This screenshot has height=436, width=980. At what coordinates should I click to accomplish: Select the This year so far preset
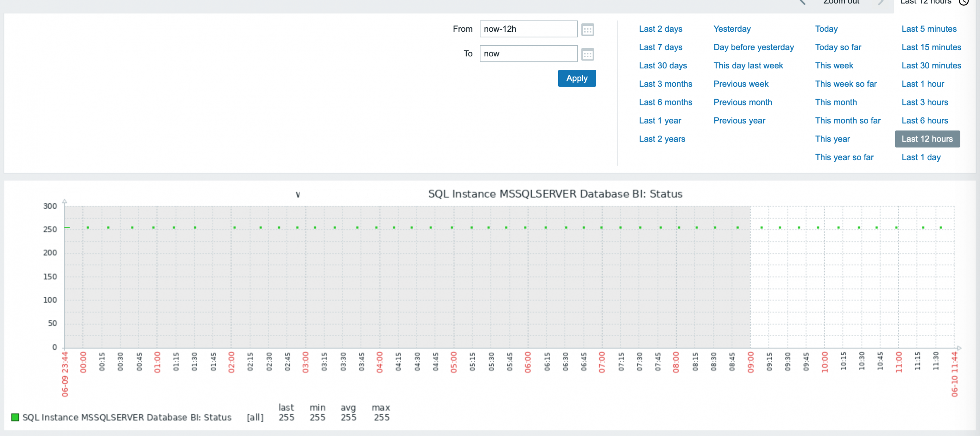point(844,158)
